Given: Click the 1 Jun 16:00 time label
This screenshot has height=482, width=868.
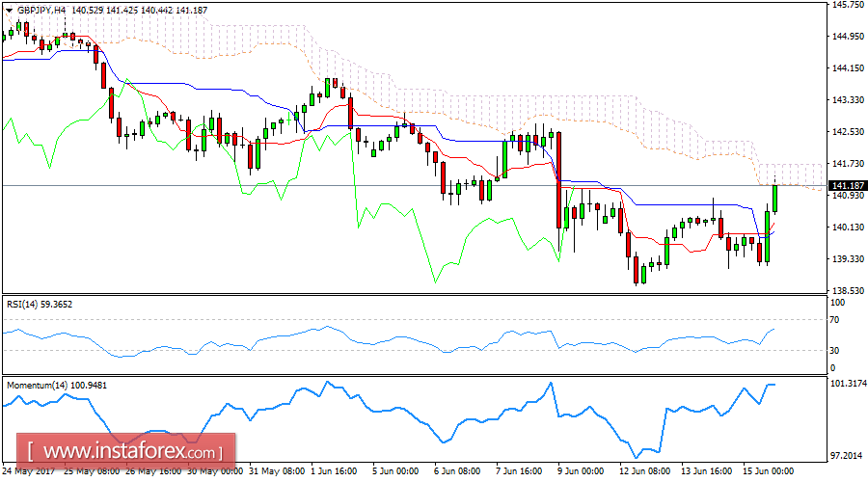Looking at the screenshot, I should pos(334,471).
